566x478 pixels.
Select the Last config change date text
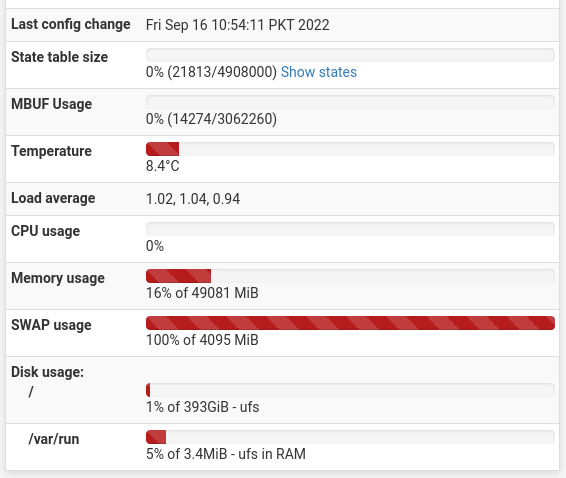click(238, 25)
